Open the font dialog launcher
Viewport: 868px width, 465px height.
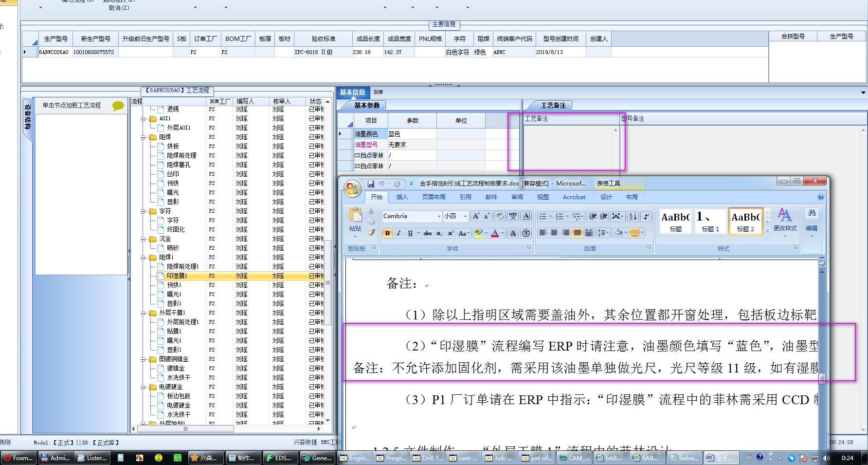point(529,248)
